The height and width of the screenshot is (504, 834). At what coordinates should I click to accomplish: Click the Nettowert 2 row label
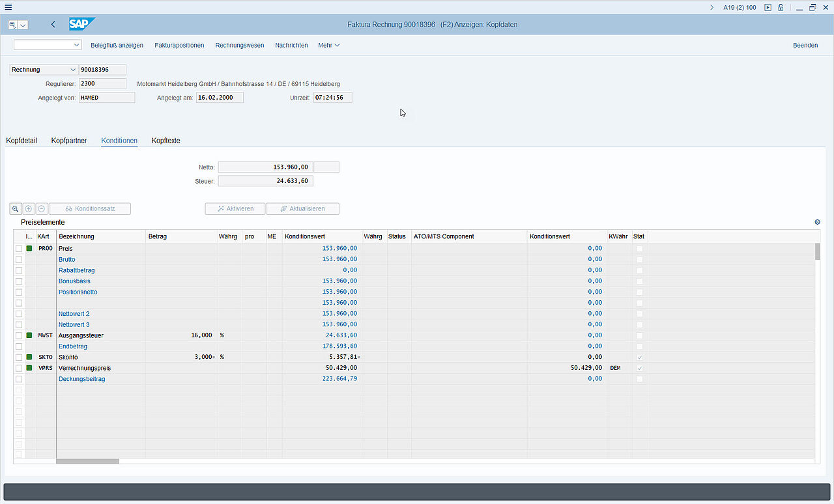click(74, 314)
